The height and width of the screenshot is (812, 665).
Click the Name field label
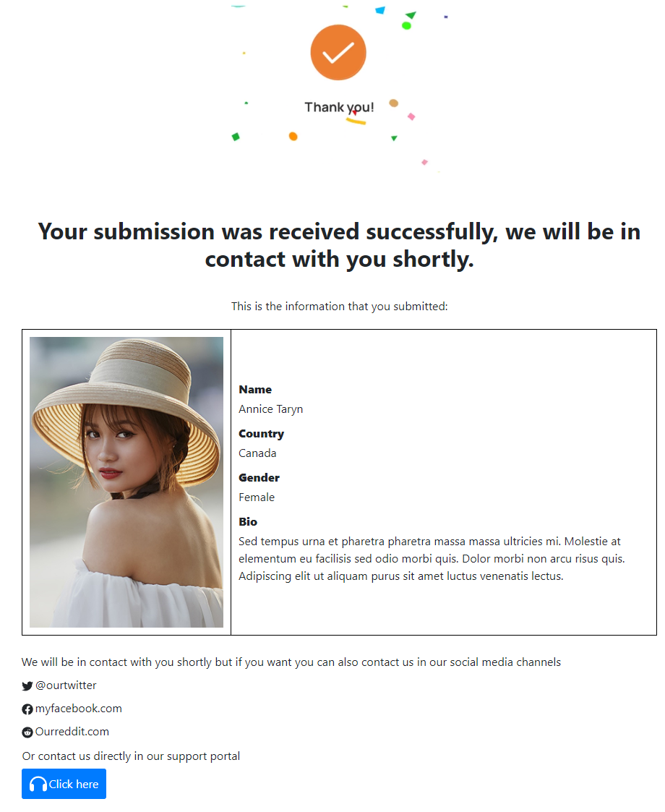[x=255, y=390]
